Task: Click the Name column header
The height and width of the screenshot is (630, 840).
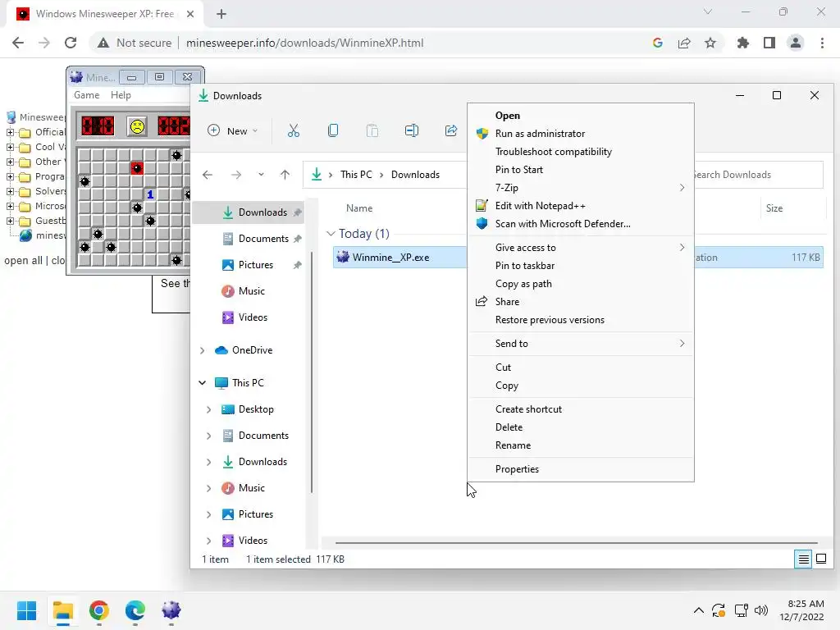Action: (x=359, y=208)
